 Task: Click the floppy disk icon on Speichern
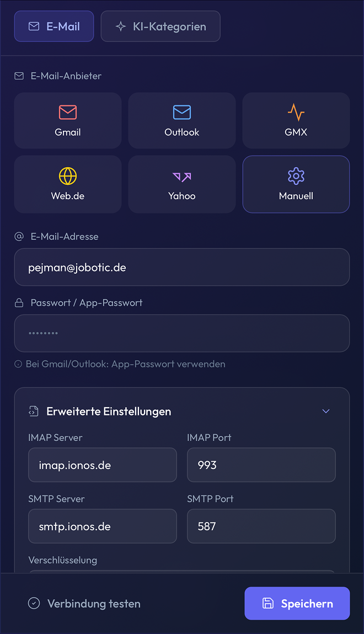point(268,603)
